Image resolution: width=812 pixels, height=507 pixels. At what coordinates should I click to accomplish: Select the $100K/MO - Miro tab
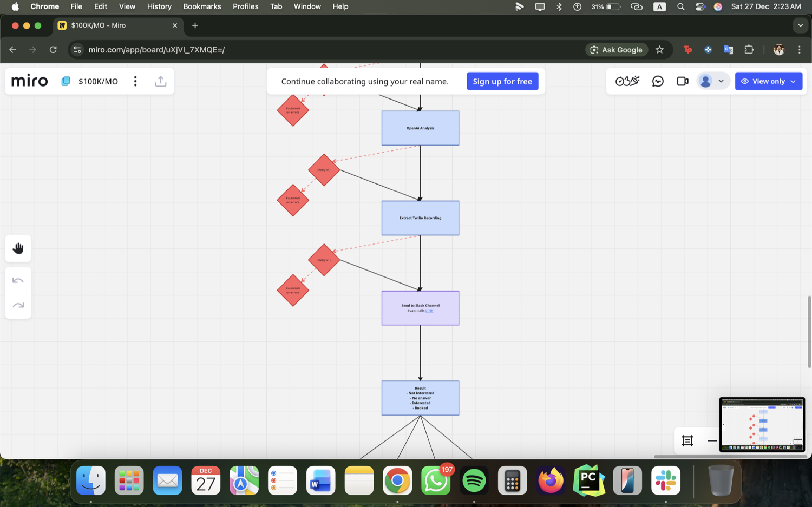[117, 25]
